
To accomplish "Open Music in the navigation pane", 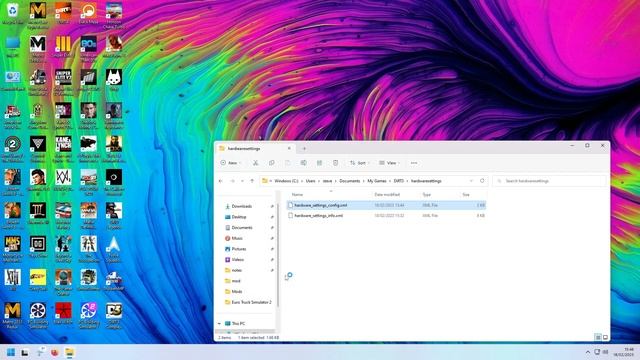I will 237,238.
